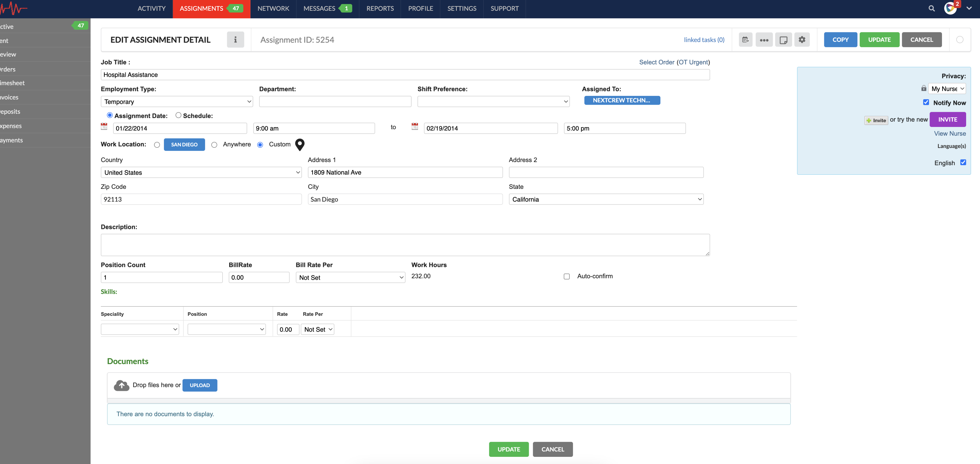Click the bottom UPDATE button
This screenshot has height=464, width=980.
point(509,449)
